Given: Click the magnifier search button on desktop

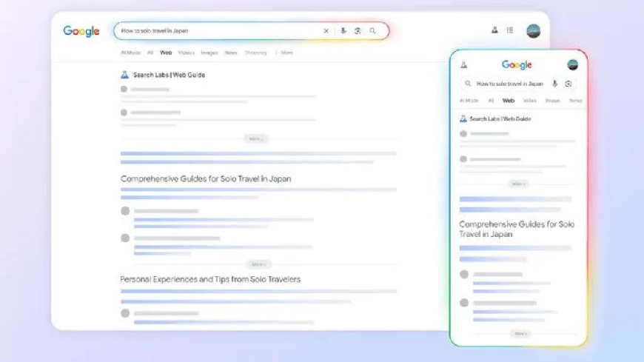Looking at the screenshot, I should (x=372, y=31).
